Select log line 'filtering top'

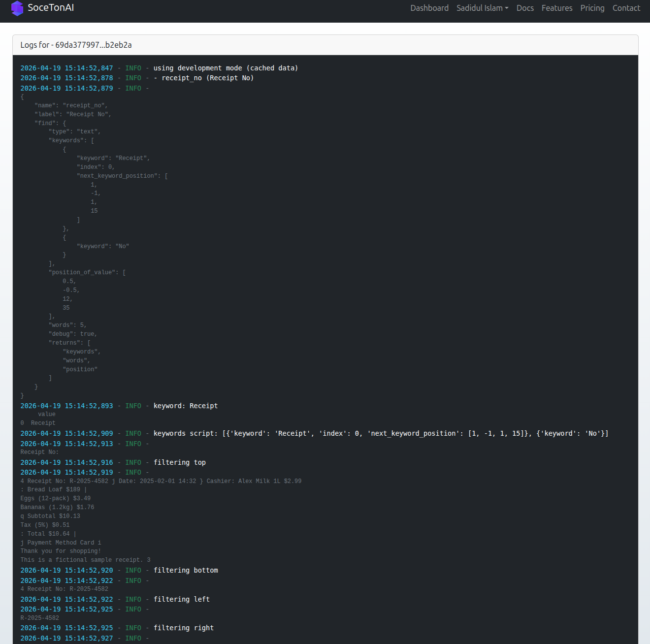click(x=180, y=462)
